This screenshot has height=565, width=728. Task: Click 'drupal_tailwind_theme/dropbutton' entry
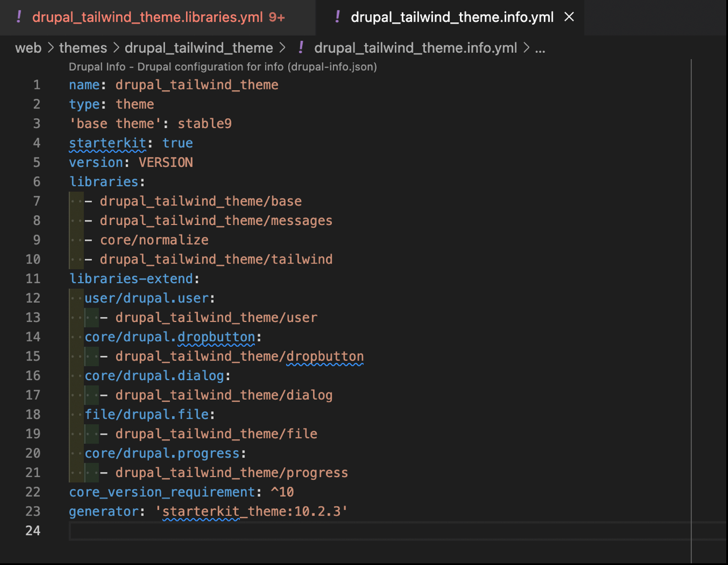[x=239, y=357]
